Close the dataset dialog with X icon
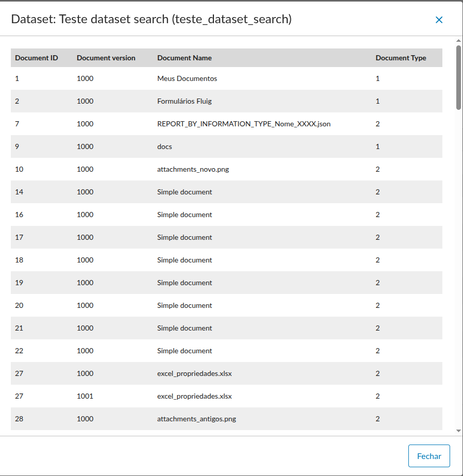463x476 pixels. (439, 20)
